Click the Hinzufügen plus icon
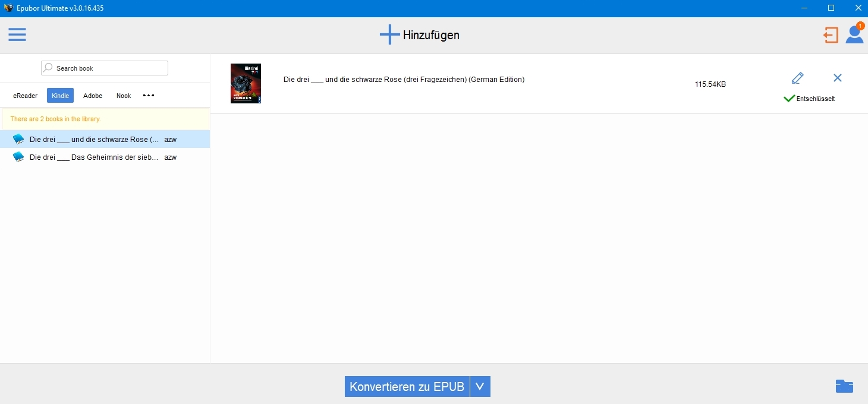This screenshot has width=868, height=404. click(x=389, y=35)
